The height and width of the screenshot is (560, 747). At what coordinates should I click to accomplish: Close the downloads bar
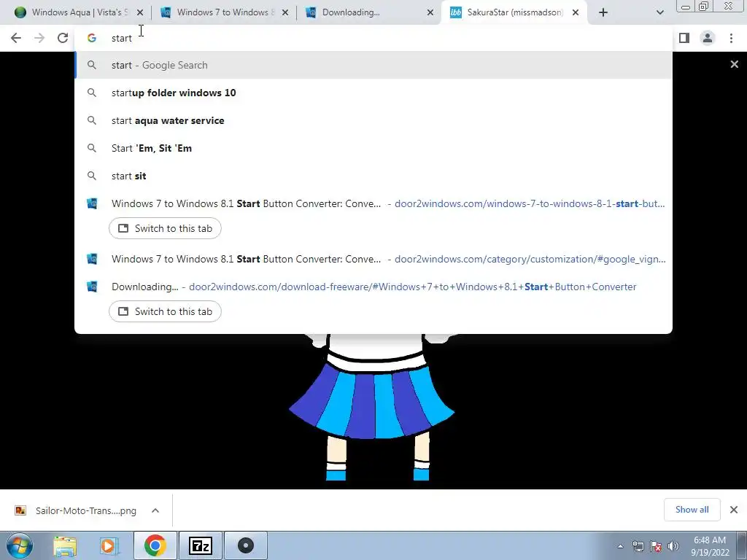(x=734, y=510)
